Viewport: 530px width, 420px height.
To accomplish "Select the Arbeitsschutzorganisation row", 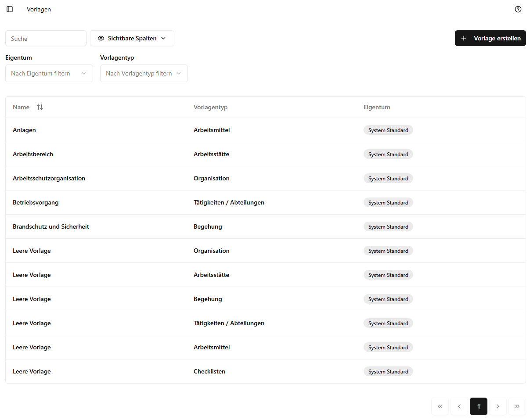I will click(x=49, y=178).
